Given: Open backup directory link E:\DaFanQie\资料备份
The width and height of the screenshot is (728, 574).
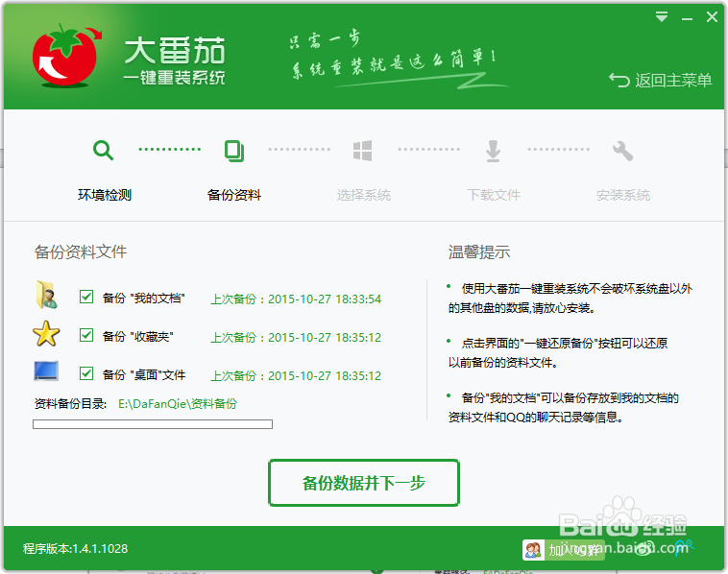Looking at the screenshot, I should point(178,404).
